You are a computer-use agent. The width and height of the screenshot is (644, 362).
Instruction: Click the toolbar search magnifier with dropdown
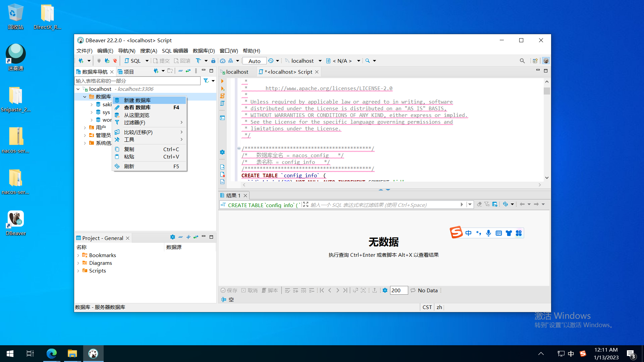[x=368, y=61]
